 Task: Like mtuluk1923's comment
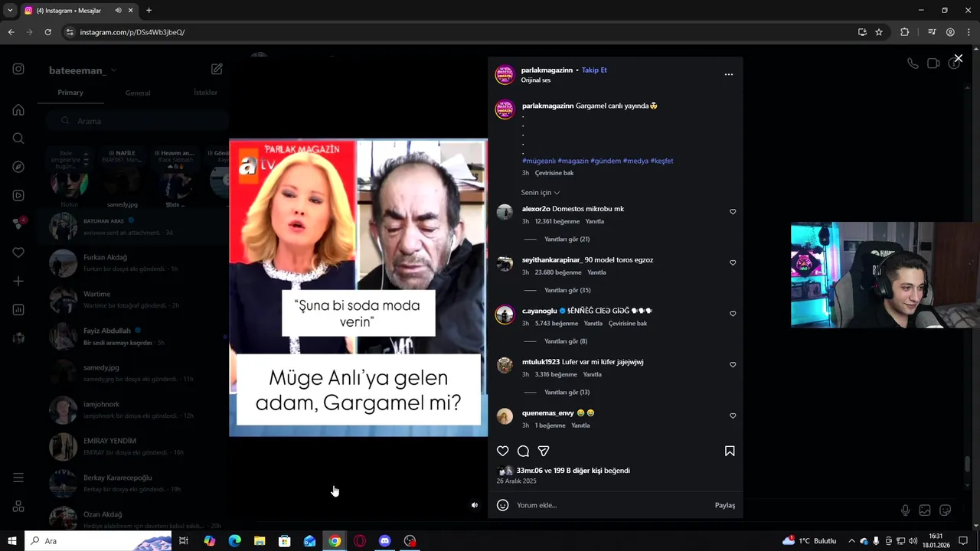[733, 365]
